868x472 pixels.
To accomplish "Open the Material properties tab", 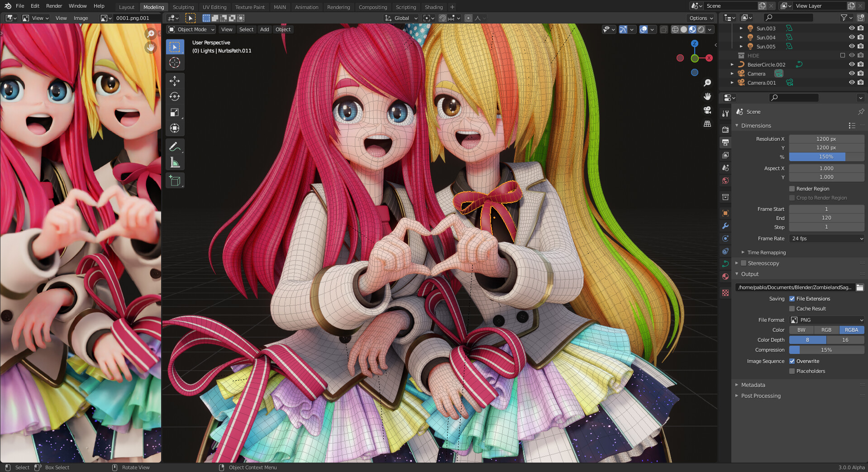I will 725,277.
